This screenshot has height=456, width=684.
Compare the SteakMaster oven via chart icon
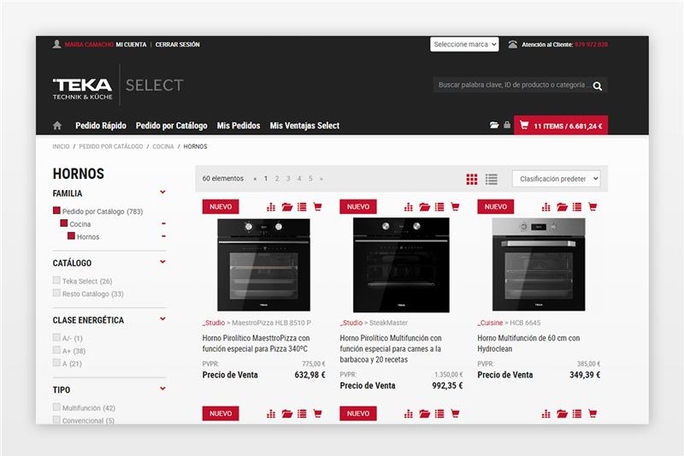408,207
